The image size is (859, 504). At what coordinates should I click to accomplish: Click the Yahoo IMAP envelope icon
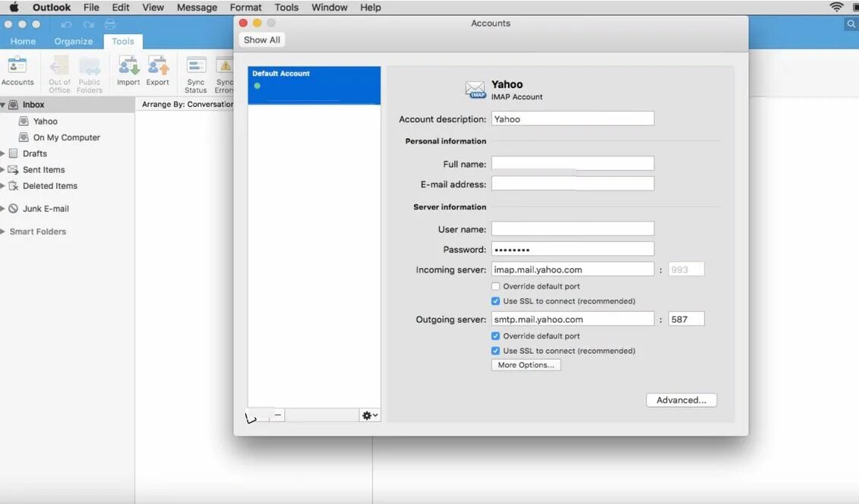point(475,90)
